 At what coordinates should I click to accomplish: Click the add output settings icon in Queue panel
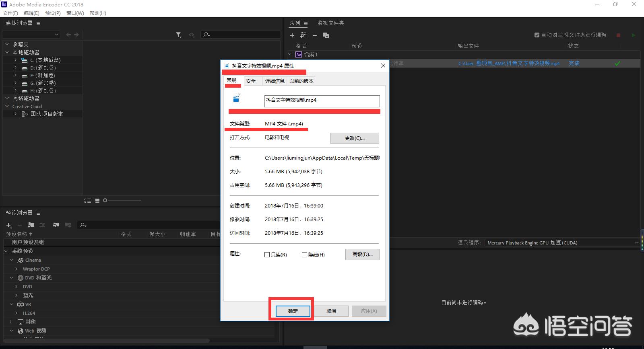coord(303,35)
